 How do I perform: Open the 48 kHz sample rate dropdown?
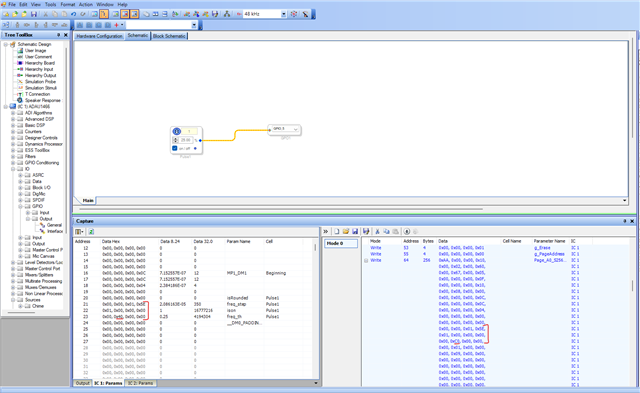click(284, 14)
